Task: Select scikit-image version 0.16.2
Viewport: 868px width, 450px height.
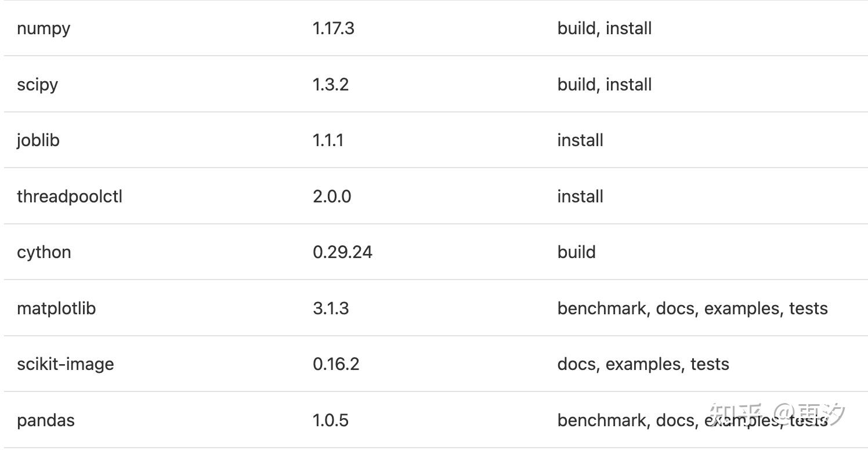Action: pos(336,364)
